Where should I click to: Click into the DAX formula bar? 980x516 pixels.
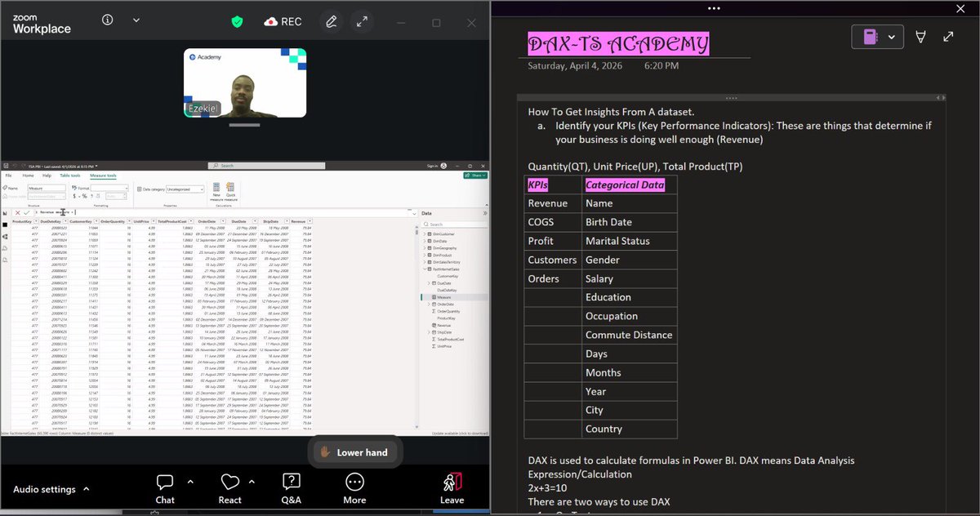(x=220, y=213)
